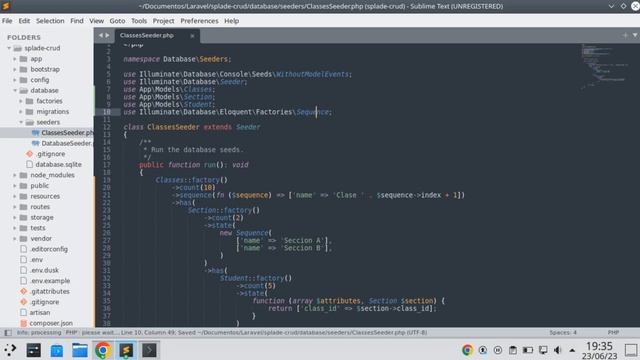The height and width of the screenshot is (360, 640).
Task: Expand the migrations folder
Action: pos(21,111)
